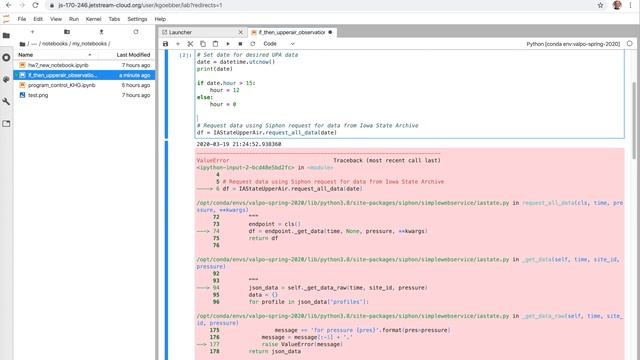Collapse the code cell using its blue bar

(166, 94)
